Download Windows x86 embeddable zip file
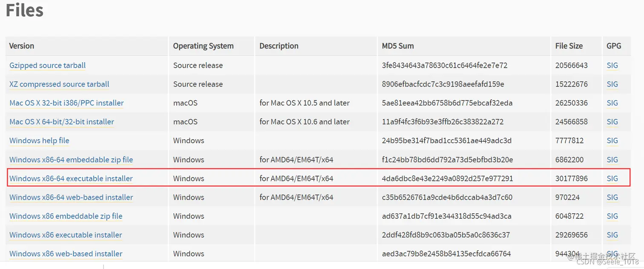The width and height of the screenshot is (644, 269). click(x=66, y=216)
